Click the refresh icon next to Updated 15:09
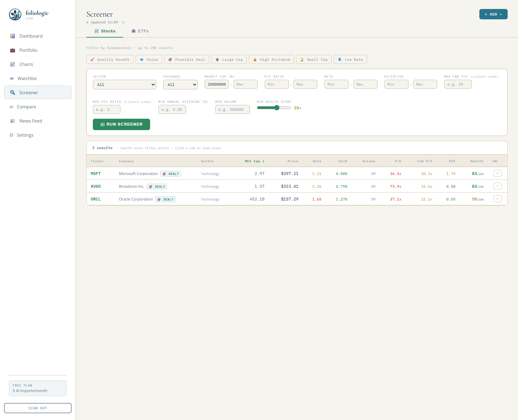This screenshot has width=518, height=420. pyautogui.click(x=124, y=22)
